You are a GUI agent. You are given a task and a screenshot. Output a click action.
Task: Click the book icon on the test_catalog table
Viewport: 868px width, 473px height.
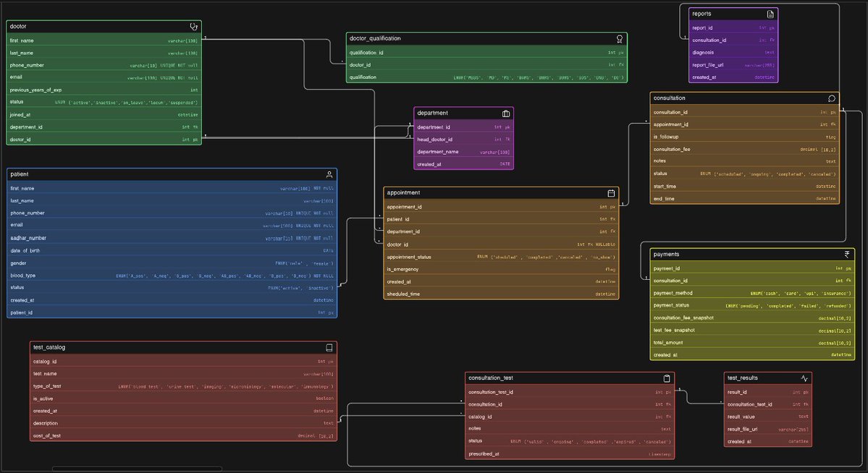(329, 347)
